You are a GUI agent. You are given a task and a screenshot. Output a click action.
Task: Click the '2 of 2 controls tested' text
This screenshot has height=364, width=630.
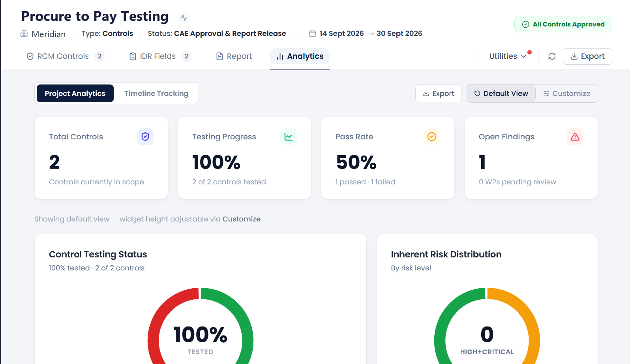[229, 182]
